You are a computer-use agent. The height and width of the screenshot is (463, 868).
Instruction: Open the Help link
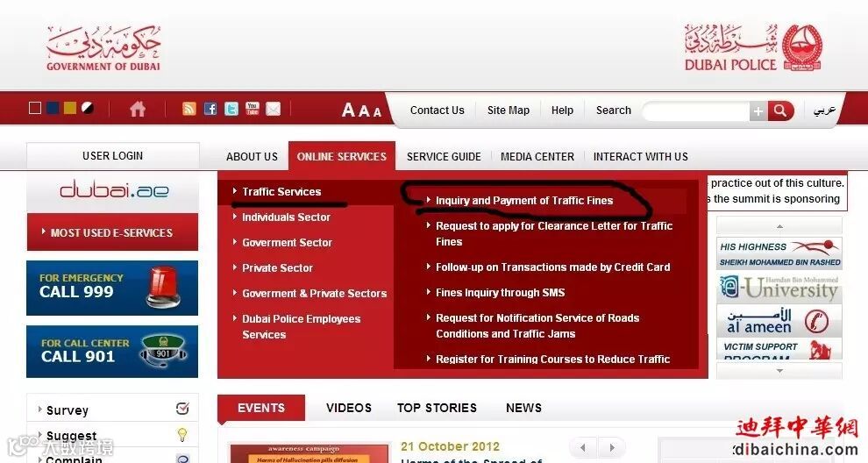click(x=562, y=110)
